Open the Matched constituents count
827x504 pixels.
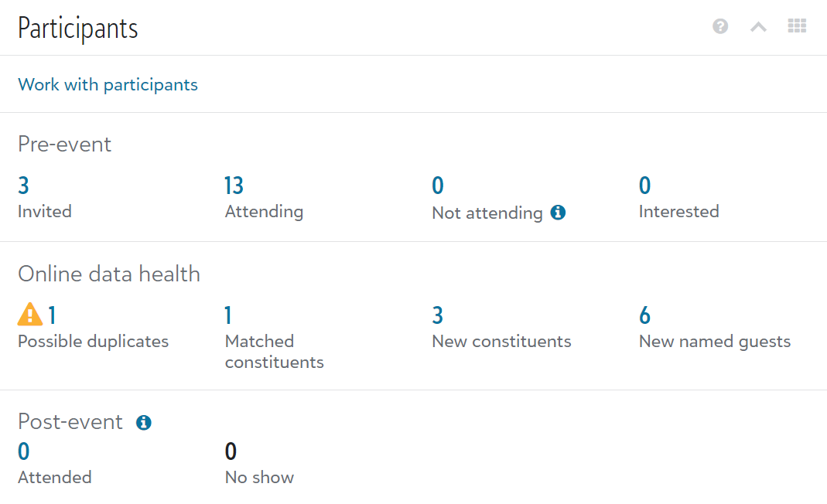point(229,315)
